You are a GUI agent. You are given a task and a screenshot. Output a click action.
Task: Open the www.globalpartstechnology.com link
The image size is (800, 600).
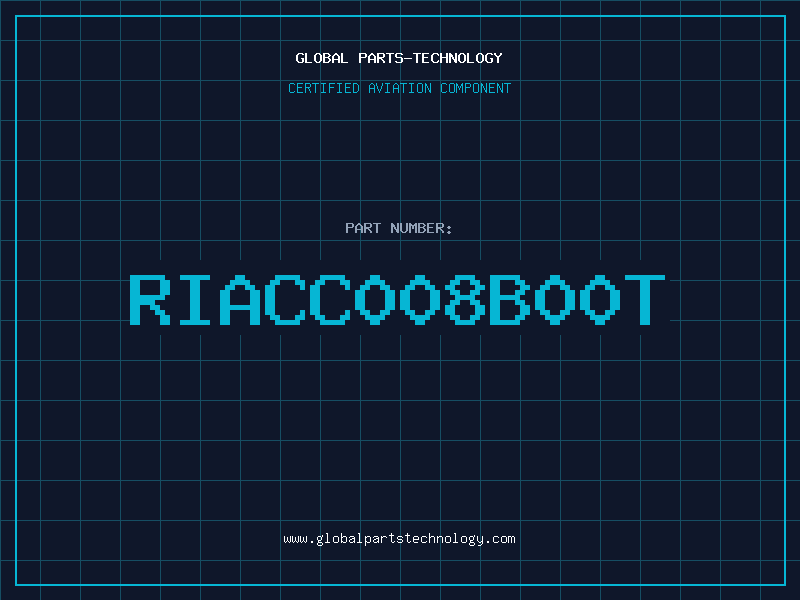pos(399,538)
